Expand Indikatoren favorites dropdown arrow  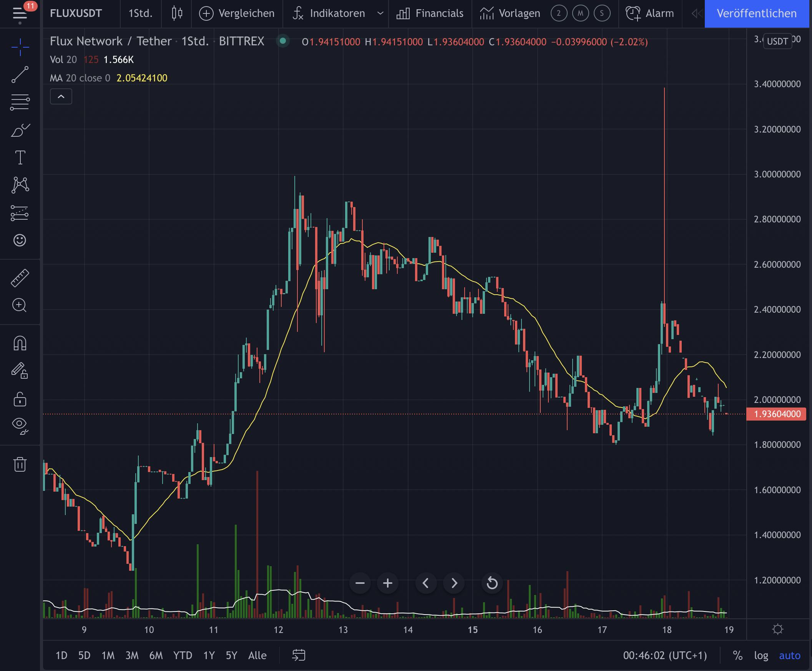pos(380,13)
